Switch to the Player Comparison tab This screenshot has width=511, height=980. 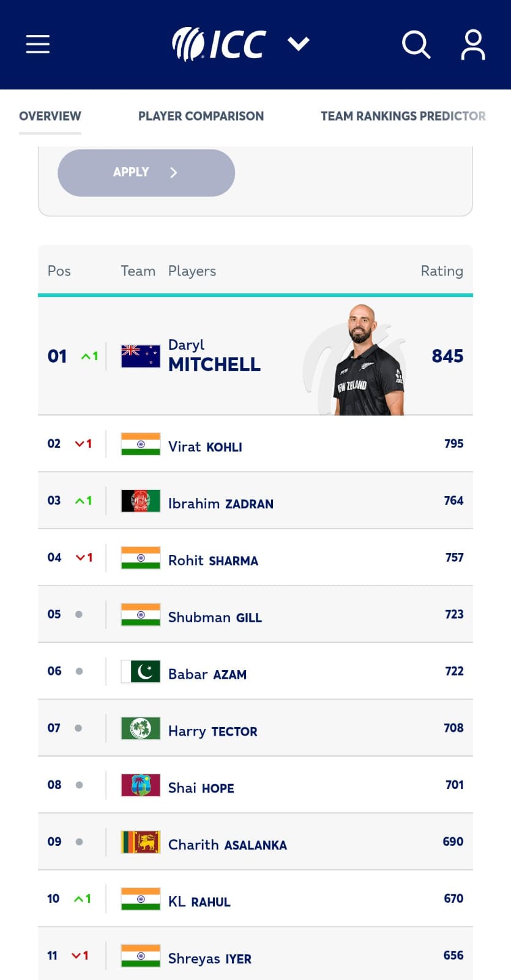pos(201,116)
